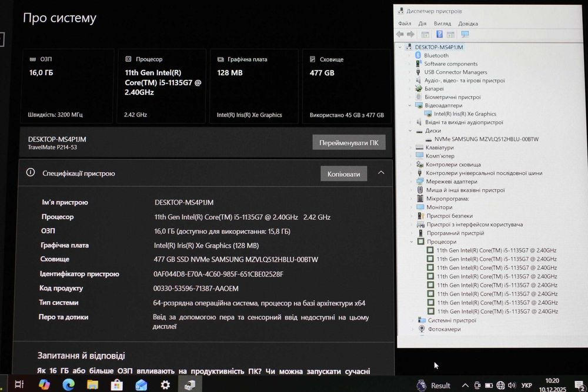The image size is (588, 392).
Task: Click the battery tray icon
Action: coord(489,386)
